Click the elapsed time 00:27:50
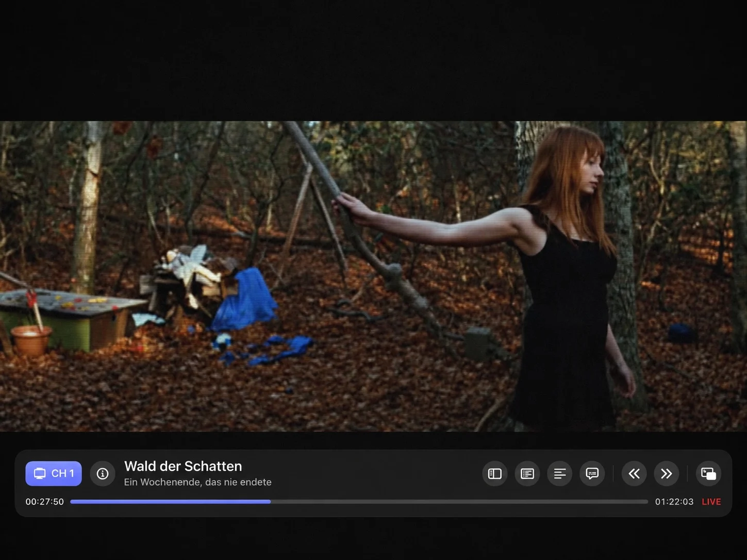This screenshot has height=560, width=747. click(45, 502)
